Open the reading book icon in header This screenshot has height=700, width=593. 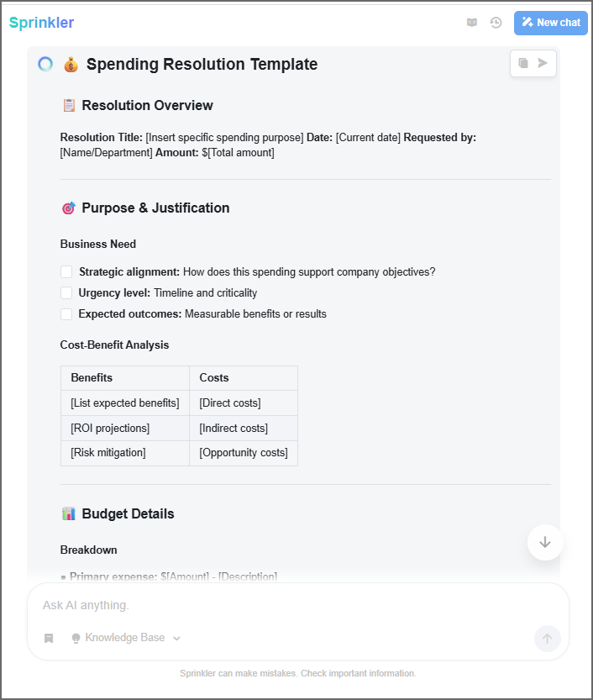coord(472,23)
